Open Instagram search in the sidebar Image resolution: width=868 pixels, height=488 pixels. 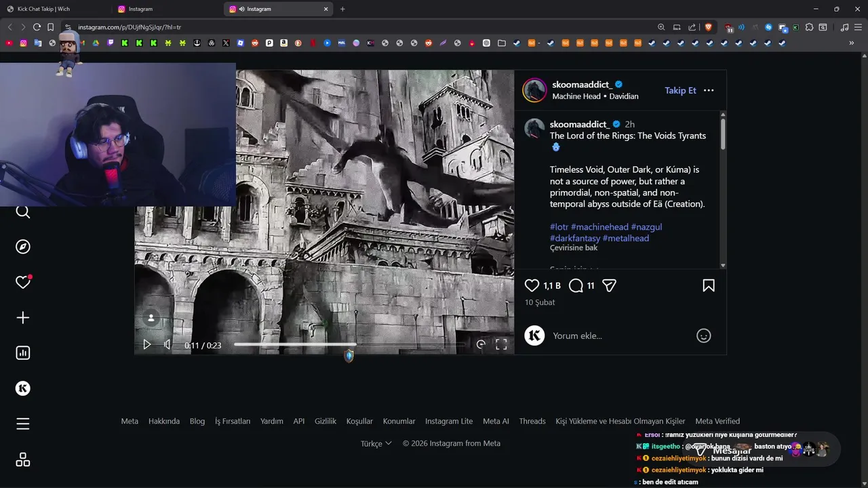point(23,212)
